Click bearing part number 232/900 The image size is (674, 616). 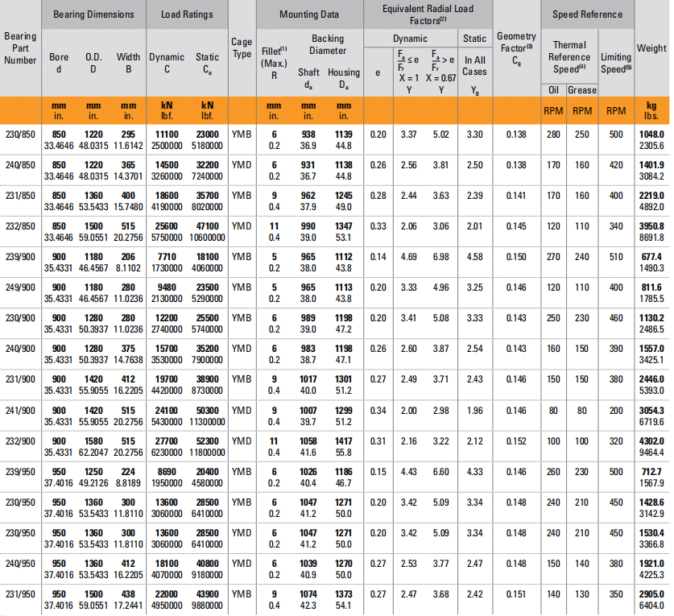(x=20, y=441)
